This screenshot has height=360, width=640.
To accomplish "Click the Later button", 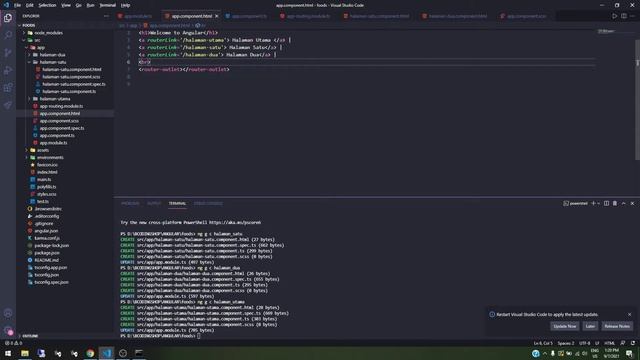I will click(x=590, y=326).
